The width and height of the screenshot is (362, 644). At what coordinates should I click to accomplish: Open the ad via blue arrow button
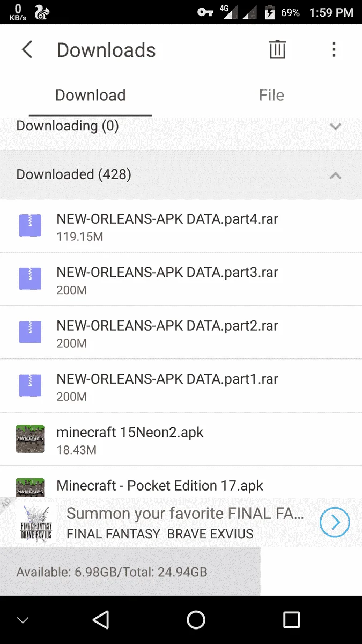point(335,522)
